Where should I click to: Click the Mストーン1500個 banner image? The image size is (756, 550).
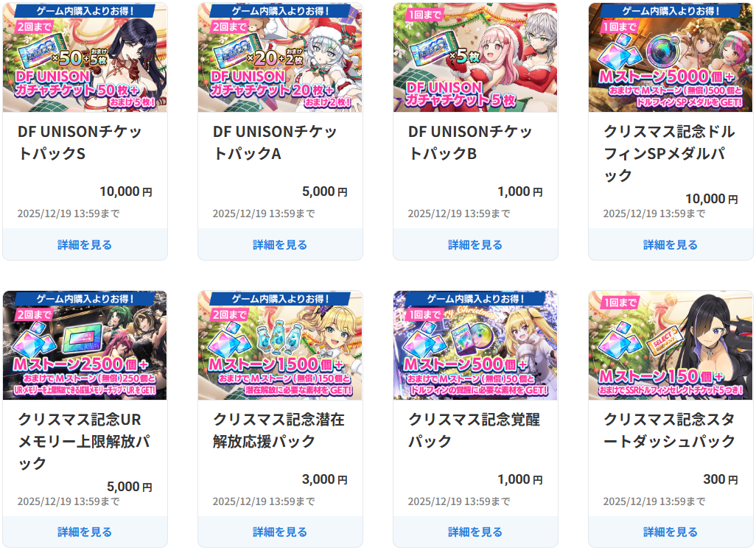(x=280, y=345)
